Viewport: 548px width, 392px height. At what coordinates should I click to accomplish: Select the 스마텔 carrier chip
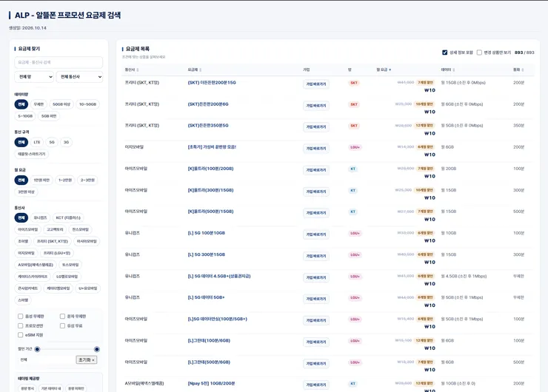(23, 300)
